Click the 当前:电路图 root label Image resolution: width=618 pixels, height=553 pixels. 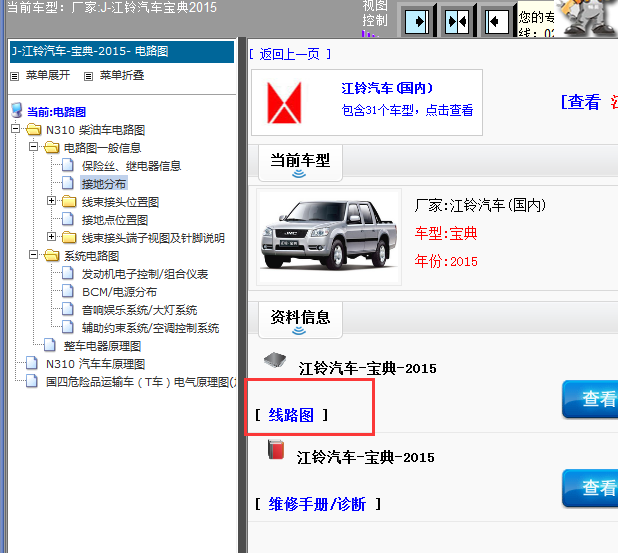[56, 112]
